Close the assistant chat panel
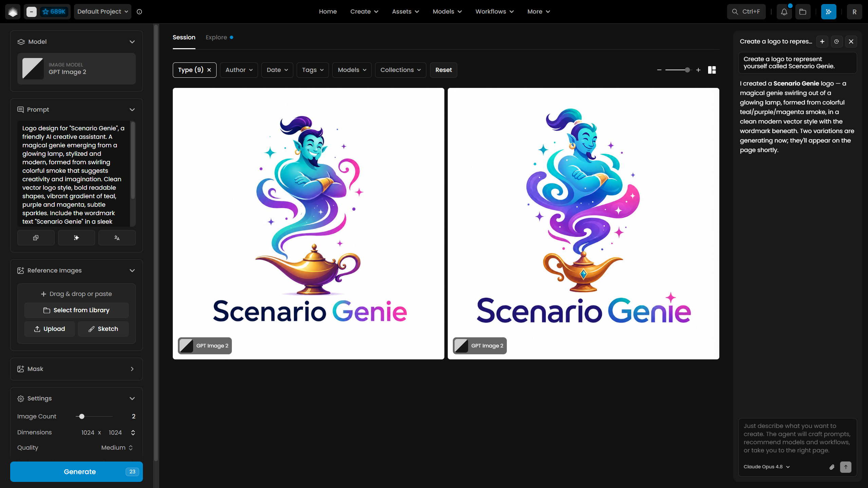This screenshot has width=868, height=488. pos(851,41)
